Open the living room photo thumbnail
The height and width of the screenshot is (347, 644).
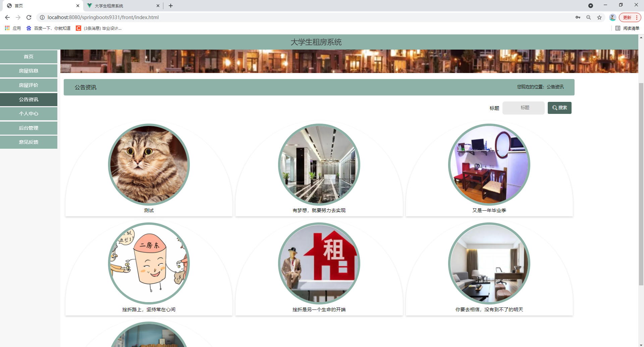click(x=489, y=263)
